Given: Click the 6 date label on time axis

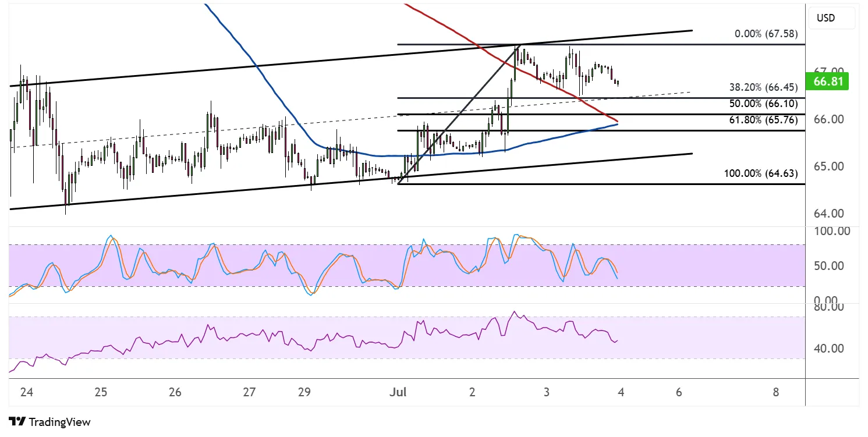Looking at the screenshot, I should tap(679, 392).
